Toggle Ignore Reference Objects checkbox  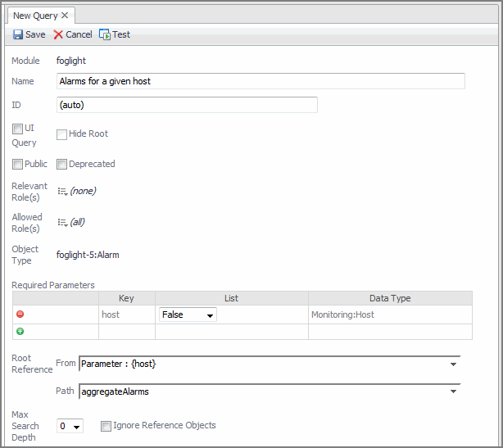(x=106, y=426)
